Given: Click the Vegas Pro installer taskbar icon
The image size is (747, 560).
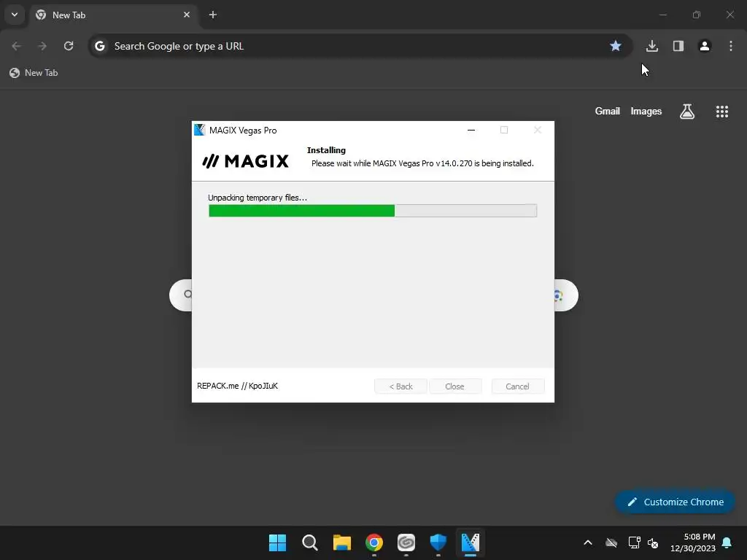Looking at the screenshot, I should (471, 542).
